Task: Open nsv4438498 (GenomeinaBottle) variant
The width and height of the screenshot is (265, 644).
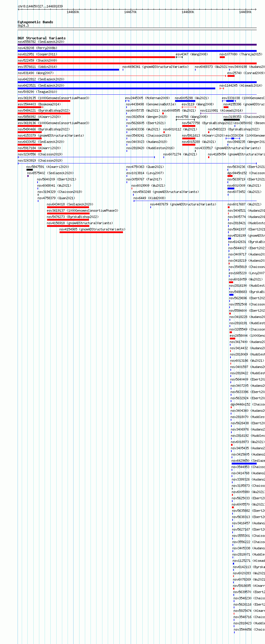Action: pyautogui.click(x=151, y=104)
